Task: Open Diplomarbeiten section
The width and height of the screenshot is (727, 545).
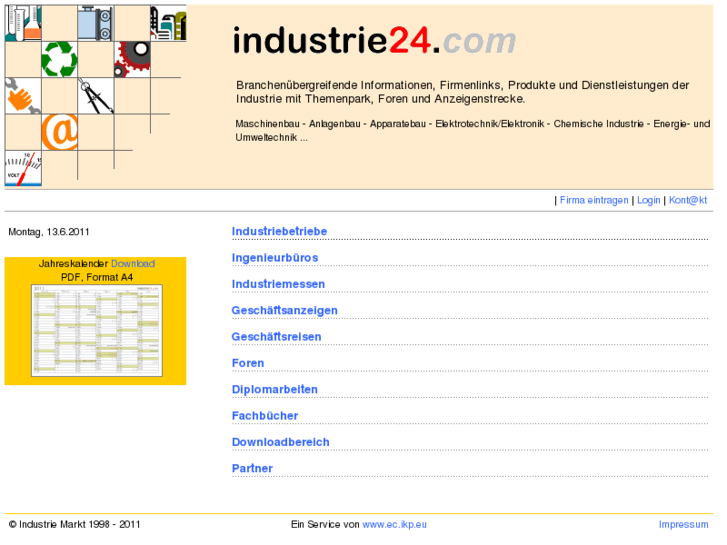Action: 275,390
